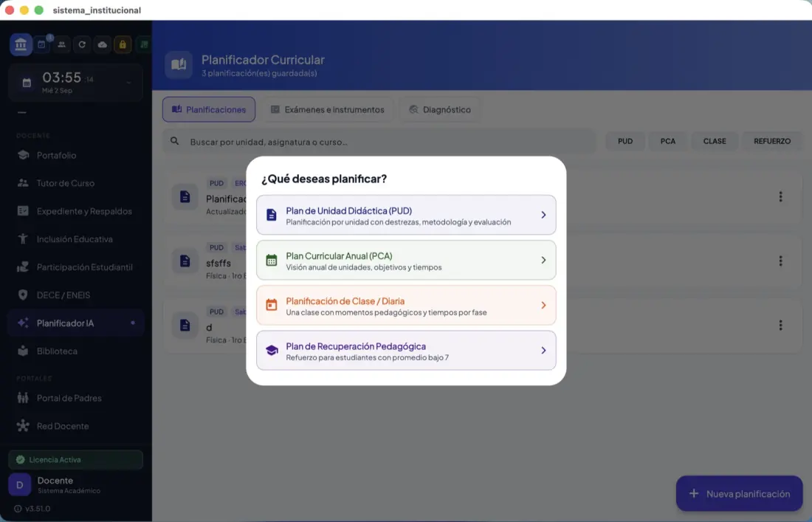
Task: Enable the REFUERZO filter chip
Action: pos(772,141)
